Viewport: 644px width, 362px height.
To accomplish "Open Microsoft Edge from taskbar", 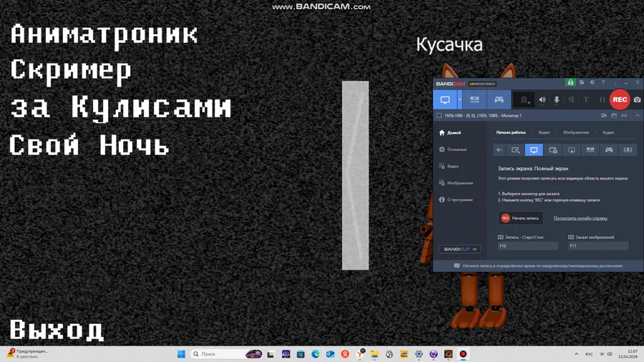I will tap(316, 354).
